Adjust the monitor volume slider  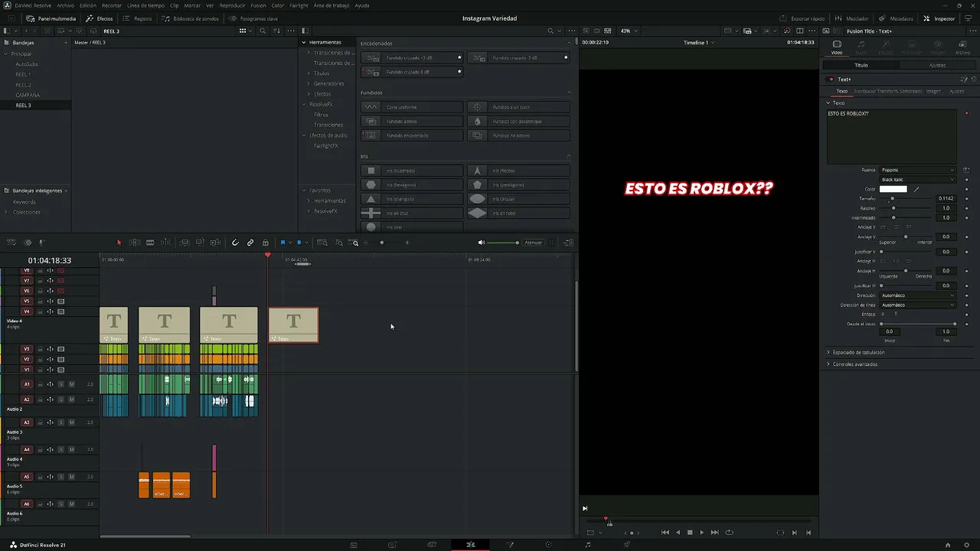(x=502, y=243)
